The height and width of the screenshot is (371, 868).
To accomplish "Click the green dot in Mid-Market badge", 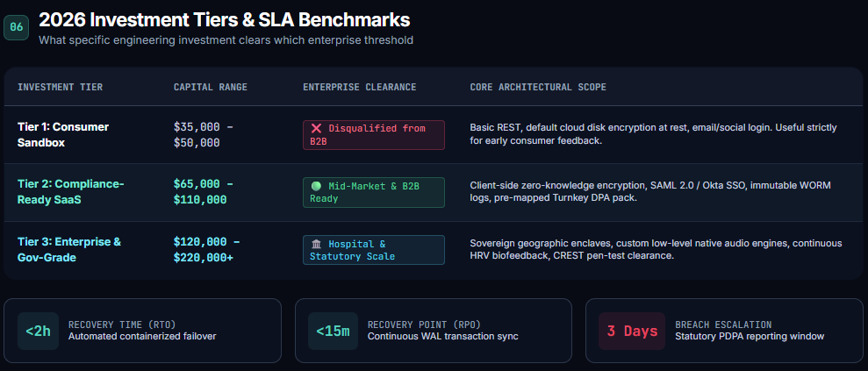I will (316, 186).
